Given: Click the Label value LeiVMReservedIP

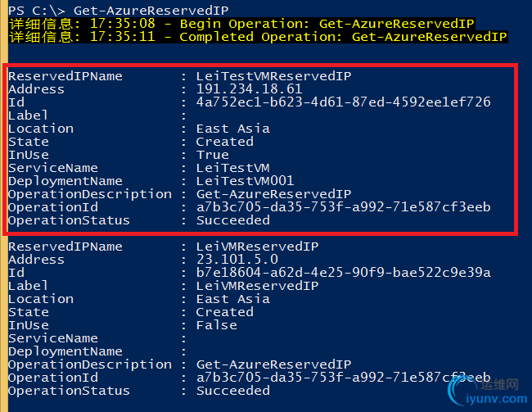Looking at the screenshot, I should tap(257, 286).
